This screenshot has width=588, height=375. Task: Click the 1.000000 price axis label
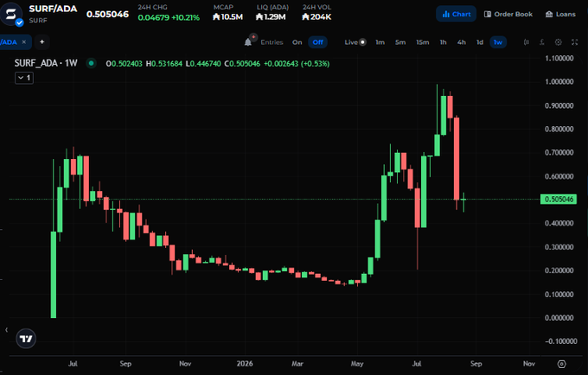pyautogui.click(x=559, y=82)
